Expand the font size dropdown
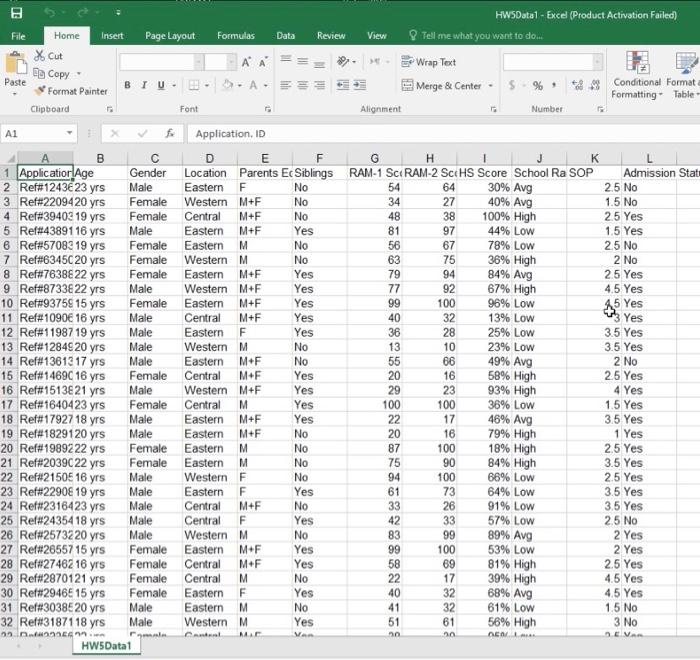The image size is (700, 660). pos(231,62)
